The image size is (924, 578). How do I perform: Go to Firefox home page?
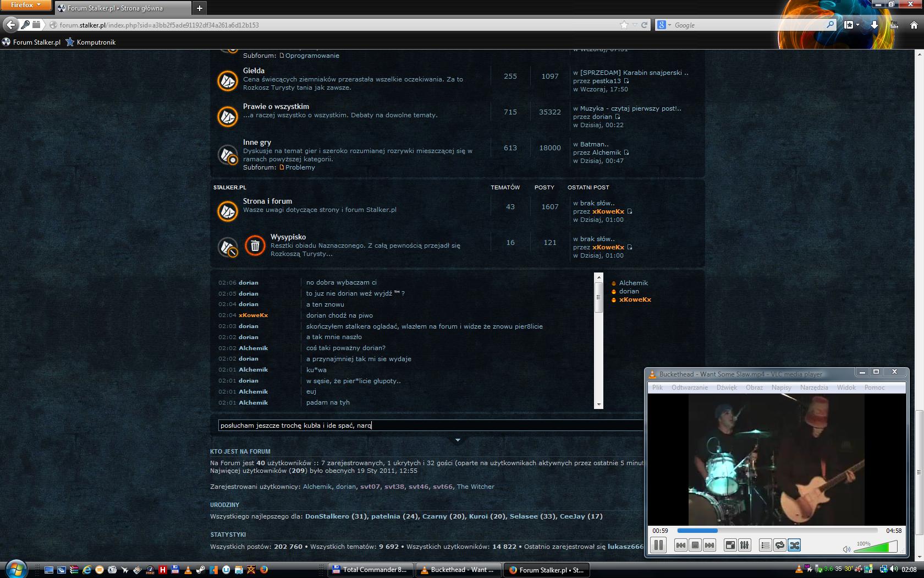pyautogui.click(x=914, y=25)
